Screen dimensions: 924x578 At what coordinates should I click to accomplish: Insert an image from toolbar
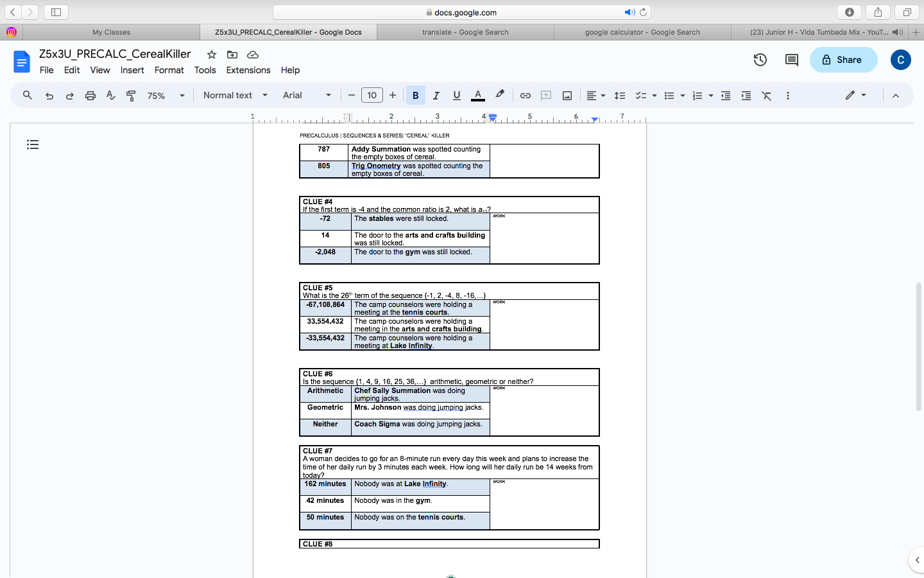567,96
